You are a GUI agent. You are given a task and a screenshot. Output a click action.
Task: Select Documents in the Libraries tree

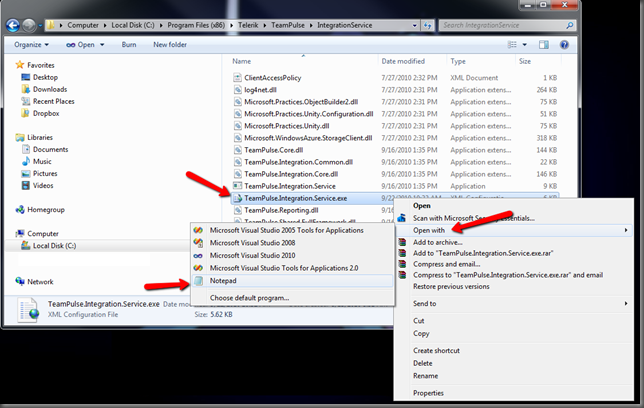coord(51,149)
